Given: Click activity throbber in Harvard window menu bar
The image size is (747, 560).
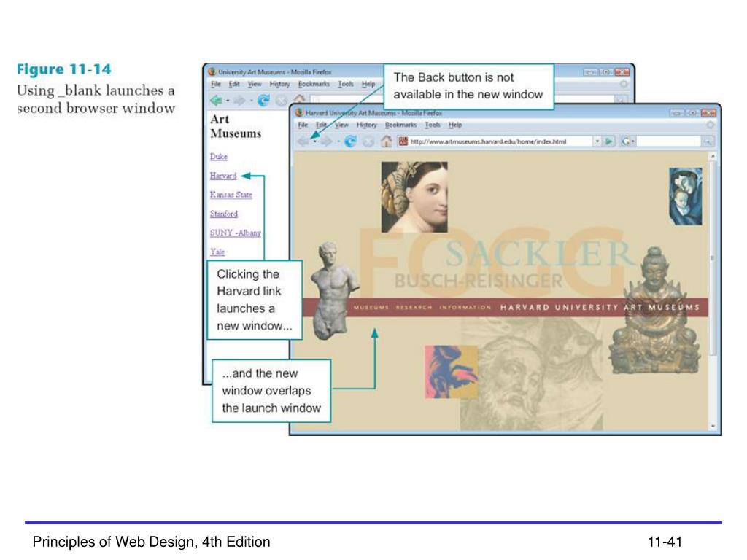Looking at the screenshot, I should point(711,125).
